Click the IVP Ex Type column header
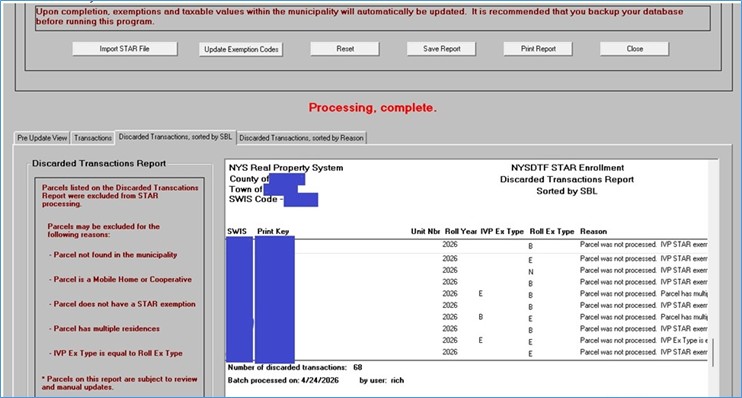This screenshot has width=742, height=398. click(x=502, y=231)
